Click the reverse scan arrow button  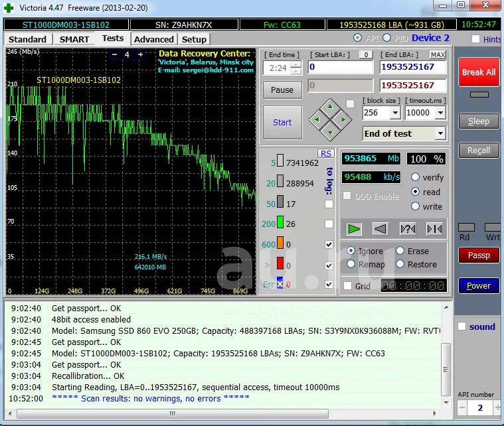click(x=380, y=229)
